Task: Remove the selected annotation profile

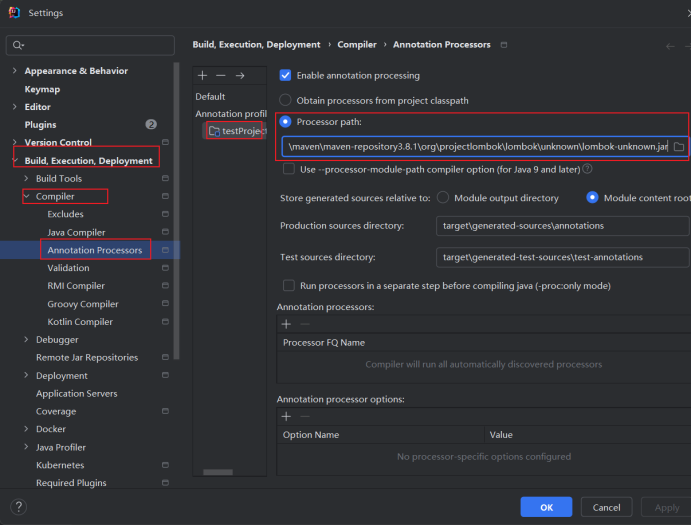Action: 221,75
